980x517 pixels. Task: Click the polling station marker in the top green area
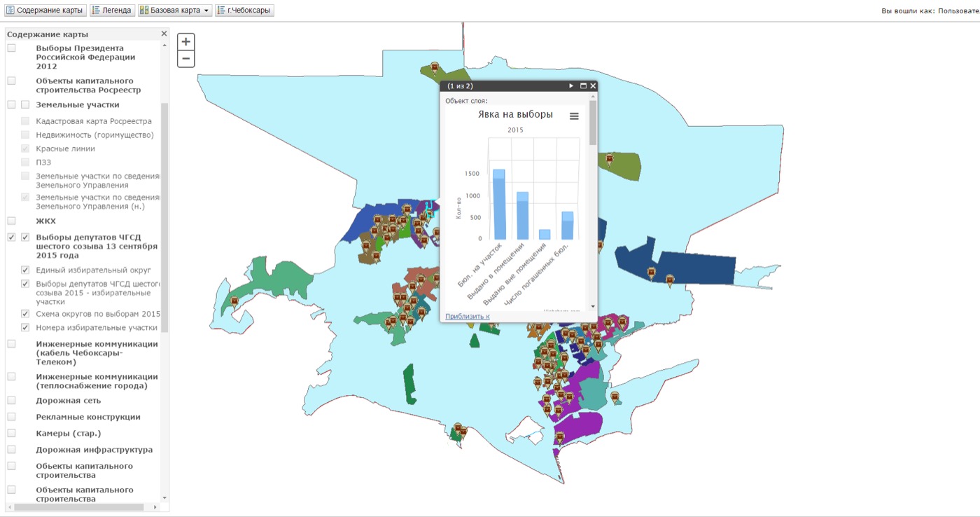click(434, 68)
